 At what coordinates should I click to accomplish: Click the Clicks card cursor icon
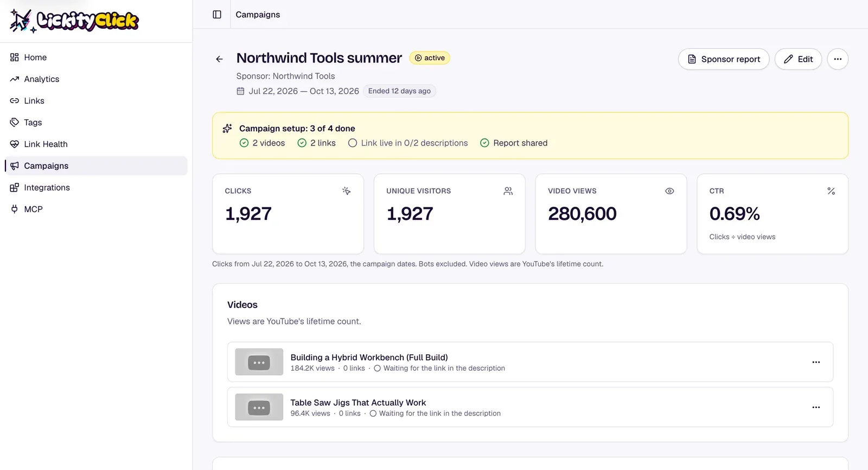pyautogui.click(x=347, y=191)
